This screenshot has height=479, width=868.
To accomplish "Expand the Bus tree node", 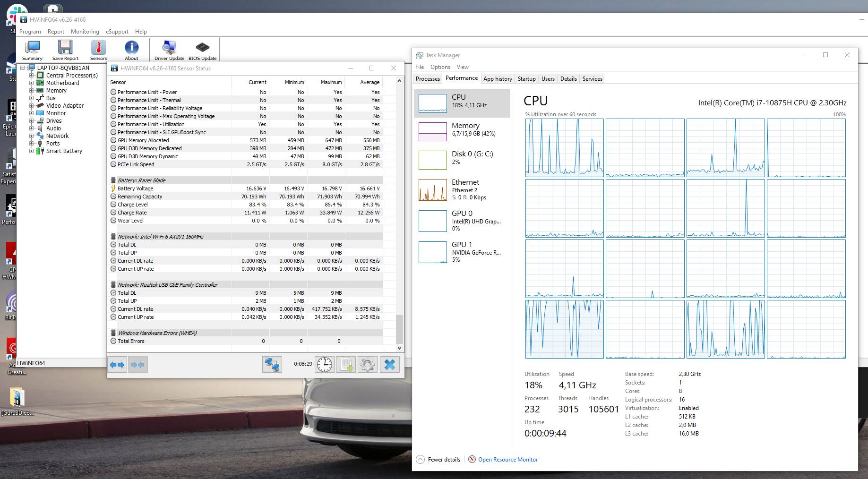I will point(31,98).
